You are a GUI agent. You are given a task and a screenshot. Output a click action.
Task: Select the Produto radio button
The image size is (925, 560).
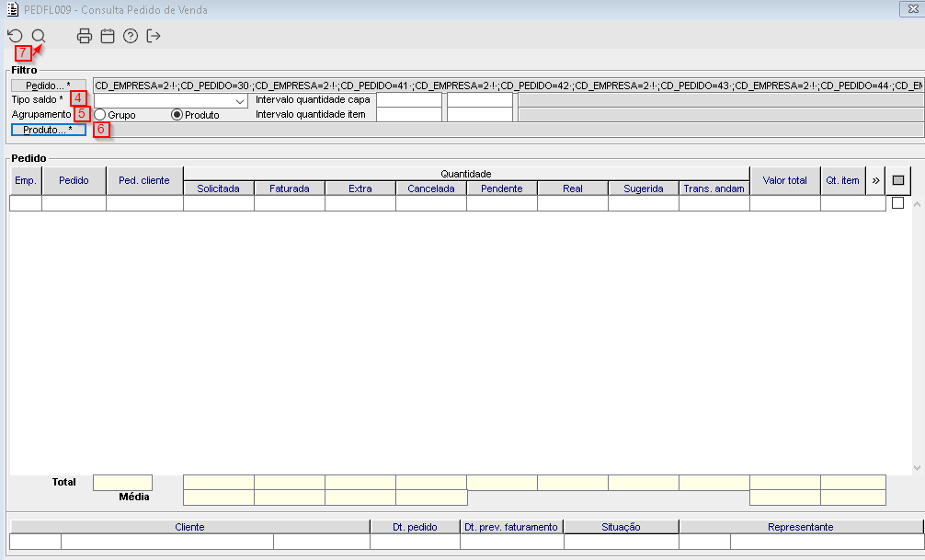(x=177, y=114)
